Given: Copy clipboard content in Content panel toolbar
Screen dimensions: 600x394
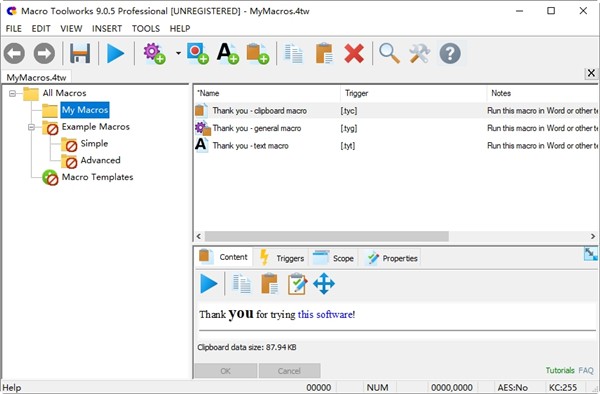Looking at the screenshot, I should 241,284.
